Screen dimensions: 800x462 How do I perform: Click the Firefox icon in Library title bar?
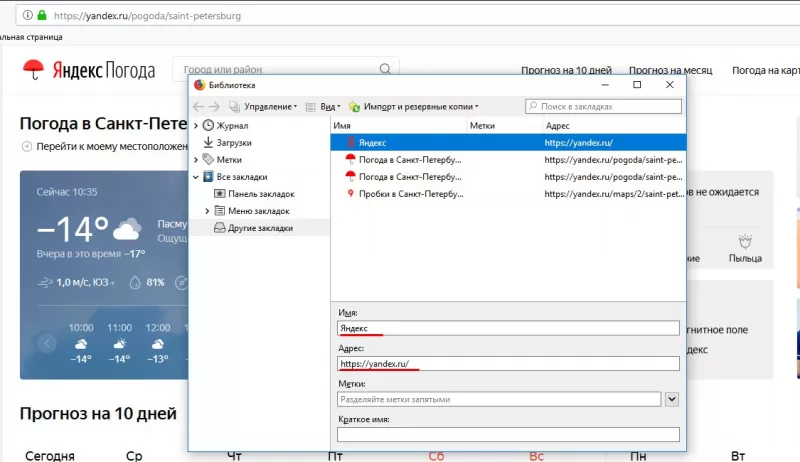pyautogui.click(x=199, y=85)
